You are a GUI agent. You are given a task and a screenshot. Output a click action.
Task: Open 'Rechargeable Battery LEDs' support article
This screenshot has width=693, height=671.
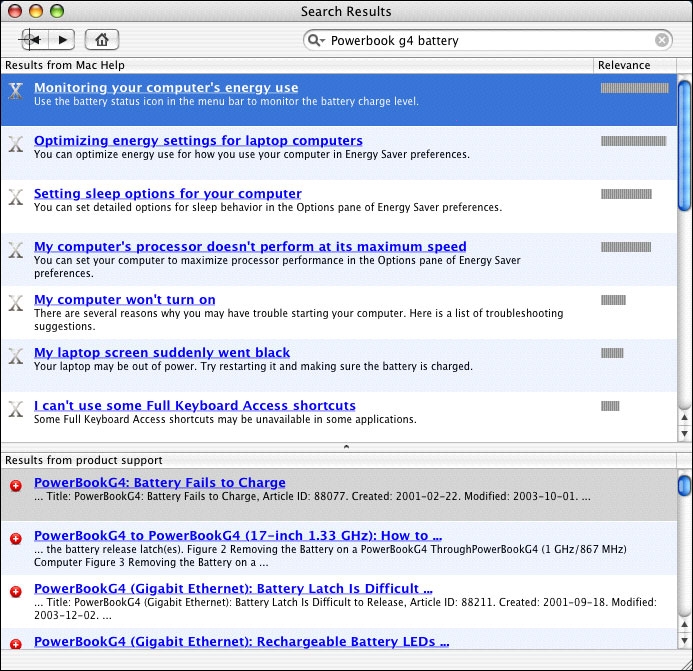tap(242, 642)
